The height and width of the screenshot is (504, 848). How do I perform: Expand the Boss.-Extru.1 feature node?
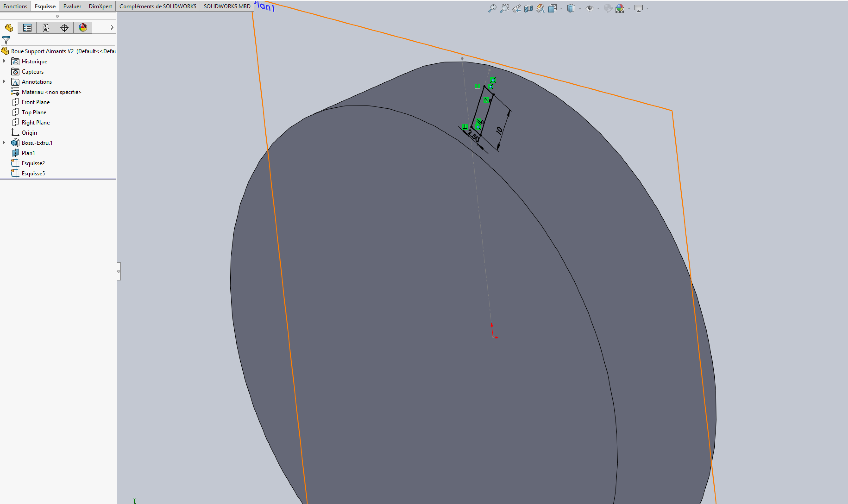[x=4, y=143]
